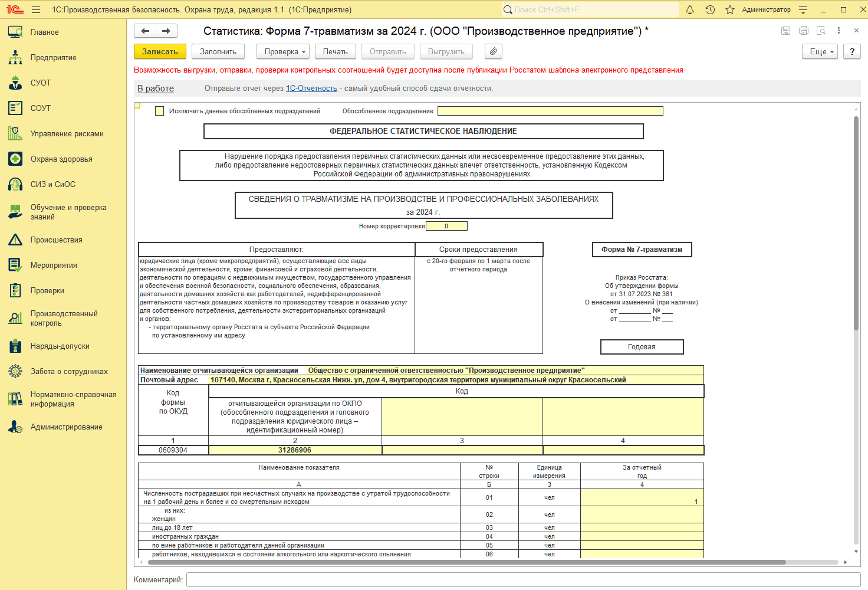
Task: Toggle Исключить данные обособленных подразделений checkbox
Action: tap(159, 111)
